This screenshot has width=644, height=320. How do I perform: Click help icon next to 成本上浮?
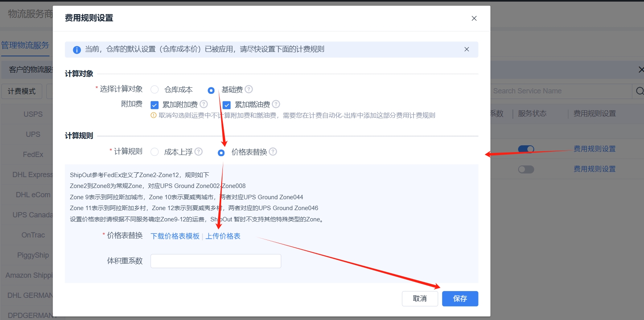pyautogui.click(x=199, y=152)
